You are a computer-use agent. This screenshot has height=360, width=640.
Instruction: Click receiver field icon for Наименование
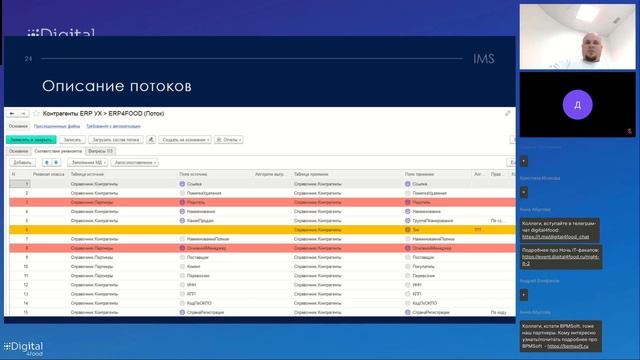(407, 211)
